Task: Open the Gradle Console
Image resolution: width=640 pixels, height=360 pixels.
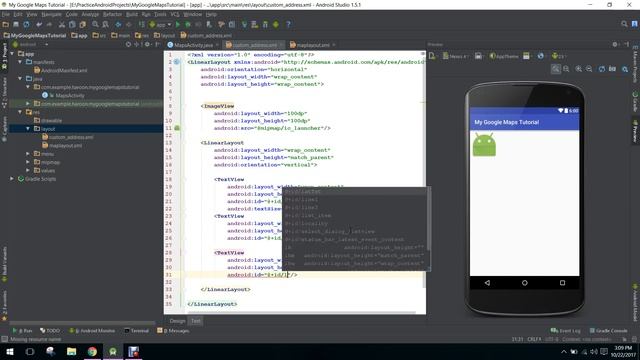Action: click(608, 331)
